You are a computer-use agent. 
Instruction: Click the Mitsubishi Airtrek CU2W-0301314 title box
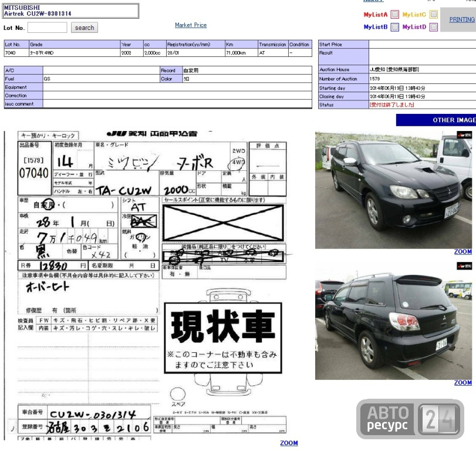(70, 11)
